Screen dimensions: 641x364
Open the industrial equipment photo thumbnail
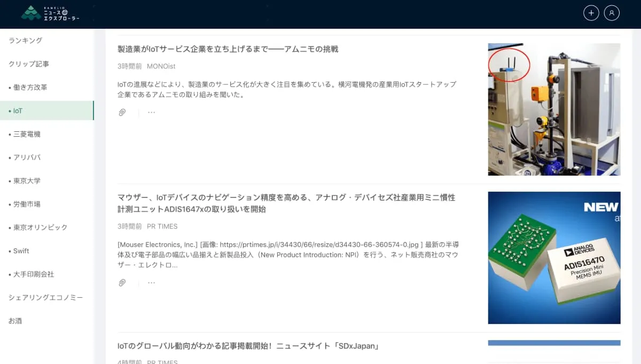click(x=554, y=109)
